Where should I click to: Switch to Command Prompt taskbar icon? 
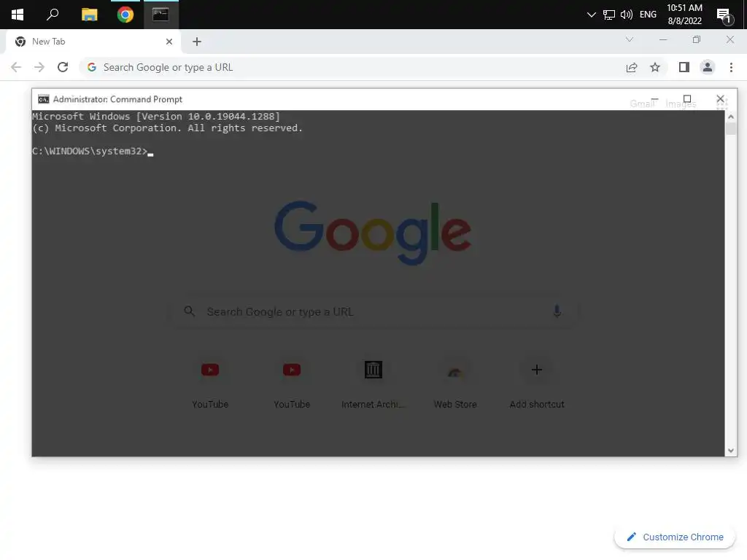(161, 15)
